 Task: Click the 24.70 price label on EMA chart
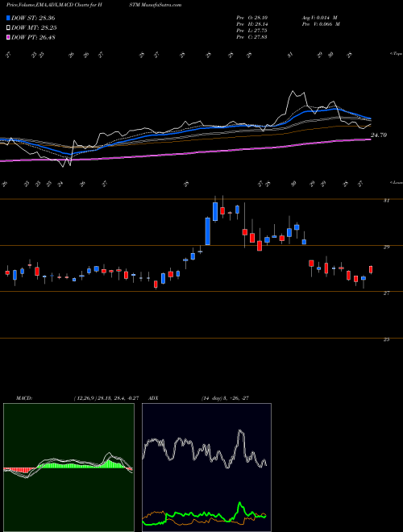click(379, 135)
